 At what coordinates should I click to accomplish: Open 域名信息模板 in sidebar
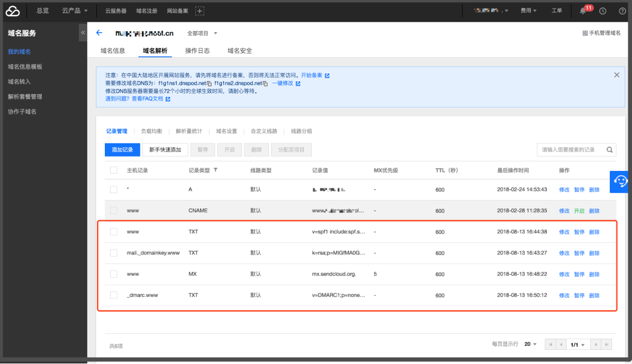tap(25, 67)
